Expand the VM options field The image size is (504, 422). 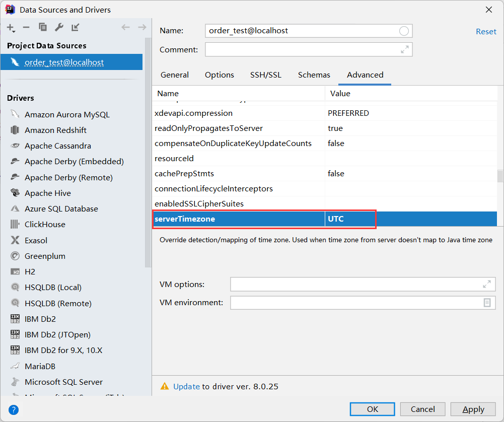pos(487,284)
